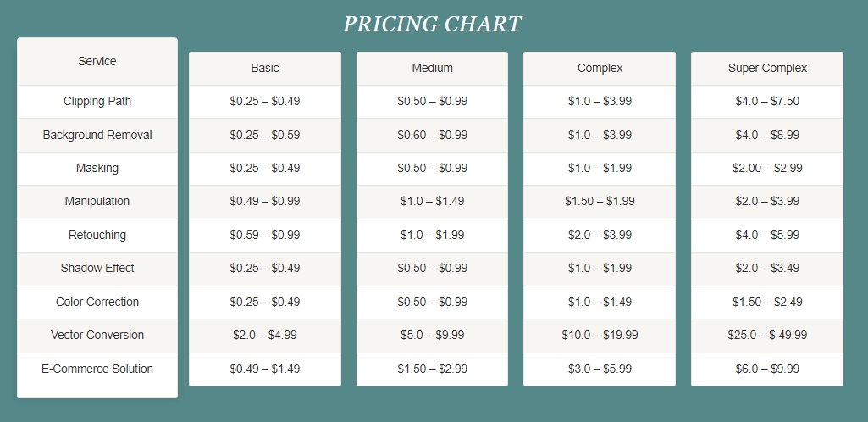Image resolution: width=868 pixels, height=422 pixels.
Task: Click the Super Complex column header
Action: click(x=767, y=68)
